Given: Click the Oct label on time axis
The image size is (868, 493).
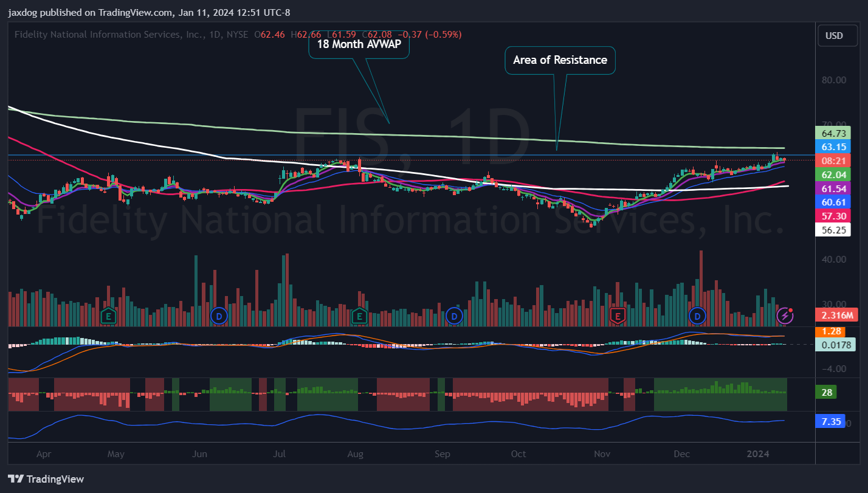Looking at the screenshot, I should click(x=518, y=454).
